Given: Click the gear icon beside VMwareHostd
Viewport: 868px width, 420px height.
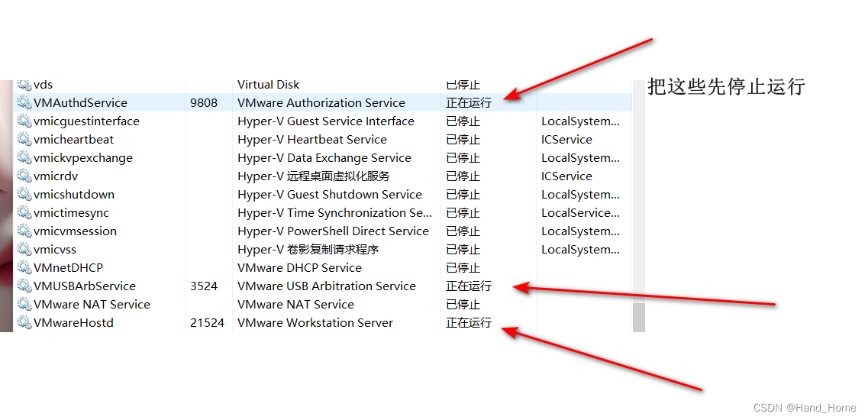Looking at the screenshot, I should 24,322.
